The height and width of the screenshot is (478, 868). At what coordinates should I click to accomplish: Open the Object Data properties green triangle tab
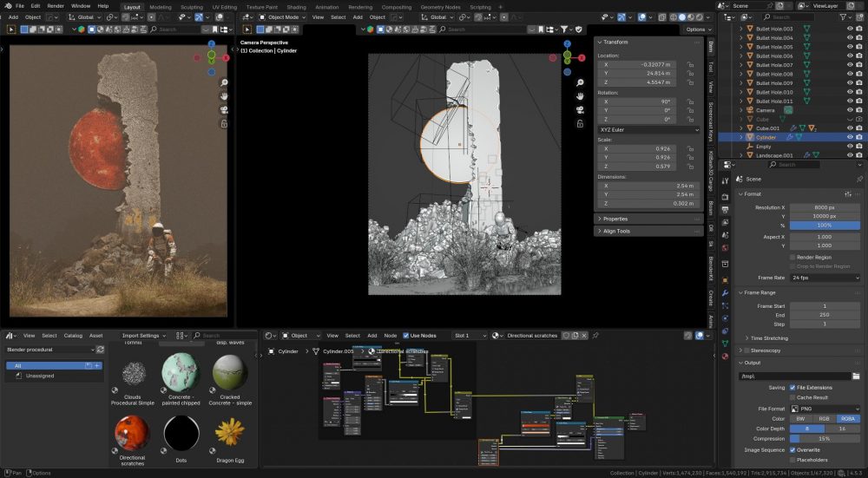point(725,344)
